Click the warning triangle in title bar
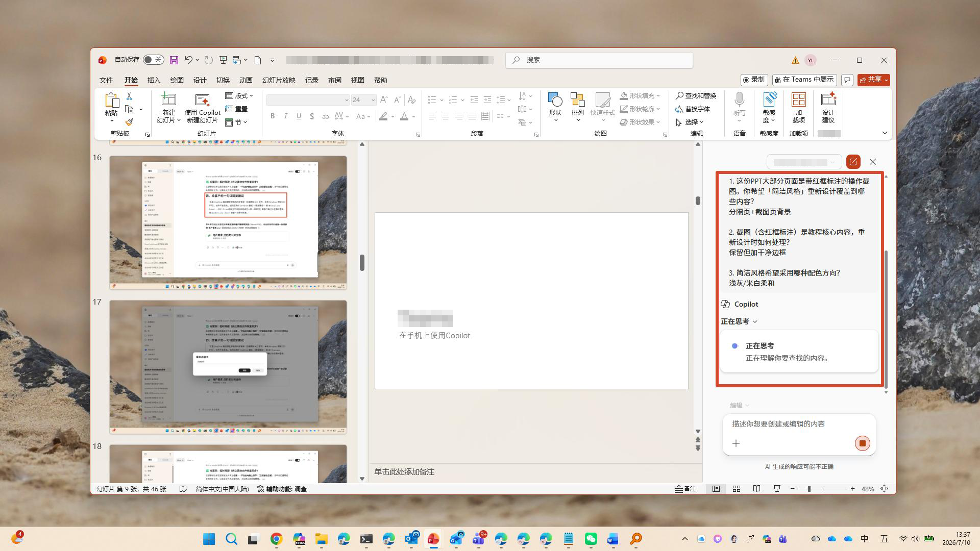Screen dimensions: 980x551 pyautogui.click(x=795, y=60)
